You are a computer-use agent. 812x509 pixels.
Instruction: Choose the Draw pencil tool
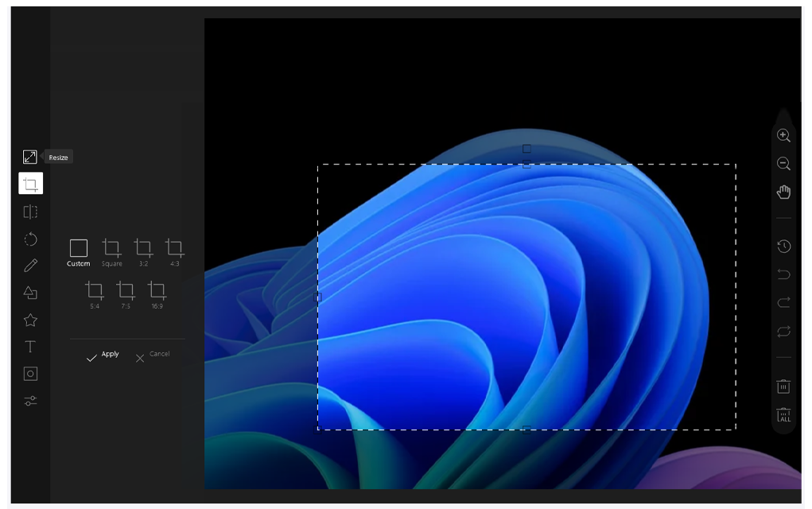[x=30, y=266]
